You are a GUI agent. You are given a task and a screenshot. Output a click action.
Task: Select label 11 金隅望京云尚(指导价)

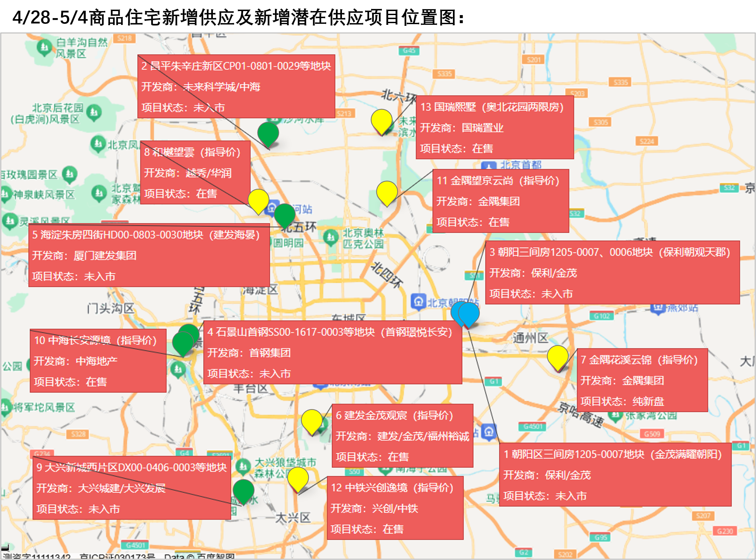tap(501, 201)
